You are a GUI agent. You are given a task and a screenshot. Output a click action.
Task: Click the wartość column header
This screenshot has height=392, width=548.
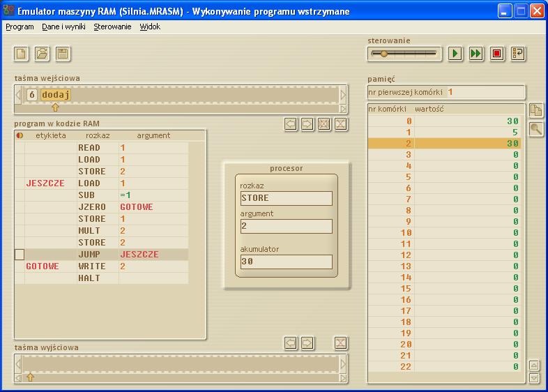(x=429, y=109)
